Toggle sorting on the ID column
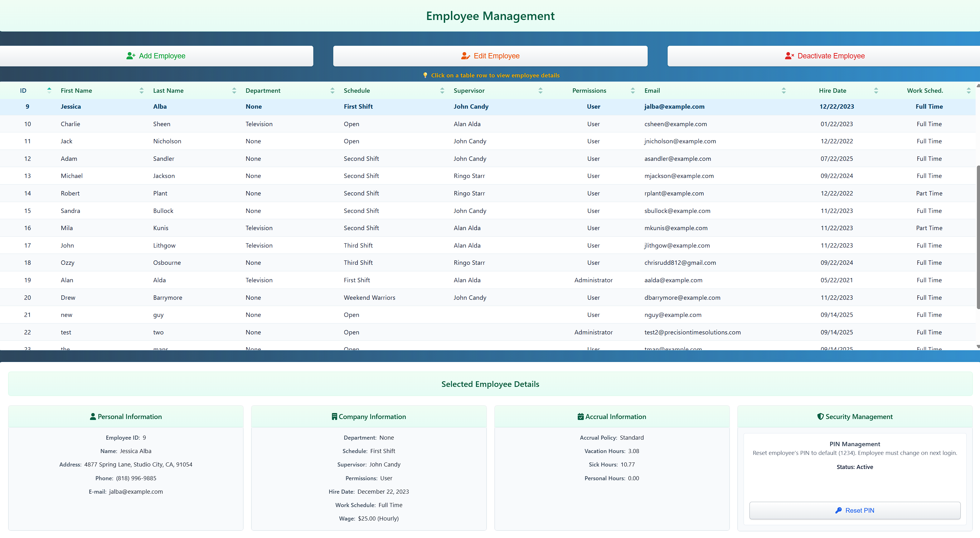980x538 pixels. click(49, 90)
